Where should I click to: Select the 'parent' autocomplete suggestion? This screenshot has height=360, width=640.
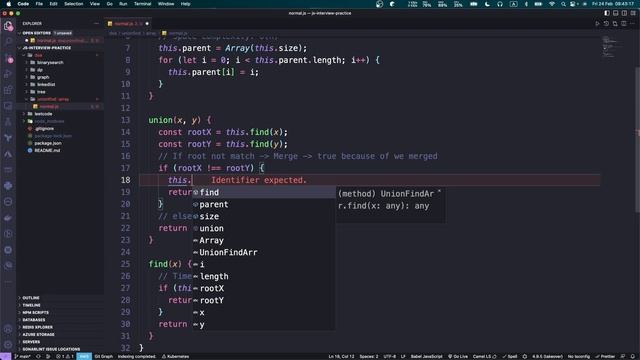pyautogui.click(x=264, y=204)
